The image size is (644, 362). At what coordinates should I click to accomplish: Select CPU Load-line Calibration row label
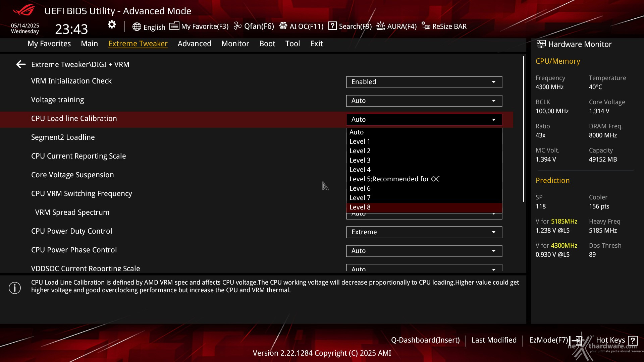74,119
